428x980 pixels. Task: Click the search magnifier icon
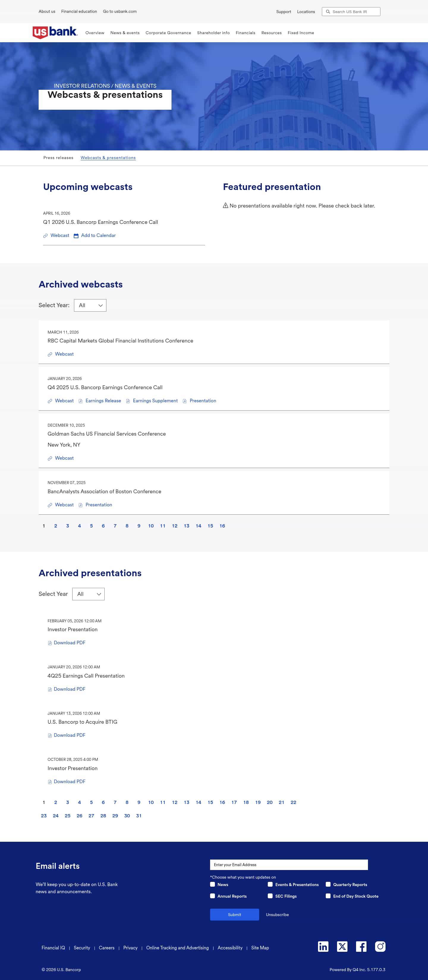coord(328,12)
